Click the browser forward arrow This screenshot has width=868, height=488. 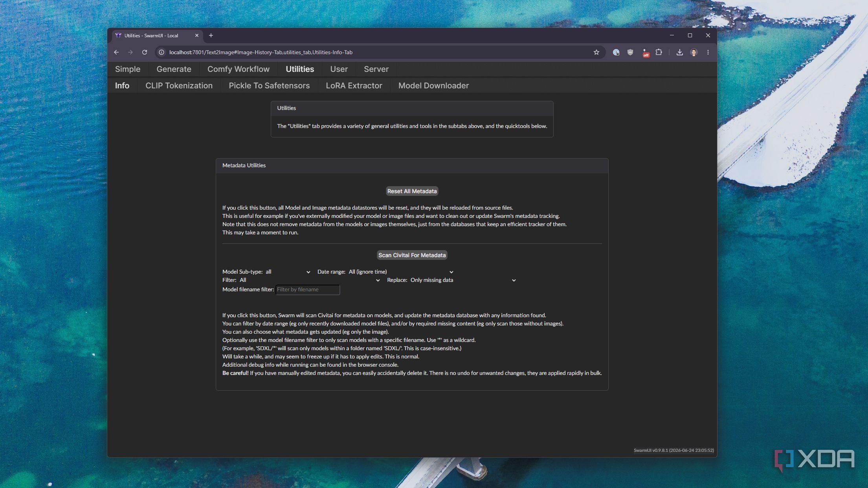point(130,52)
